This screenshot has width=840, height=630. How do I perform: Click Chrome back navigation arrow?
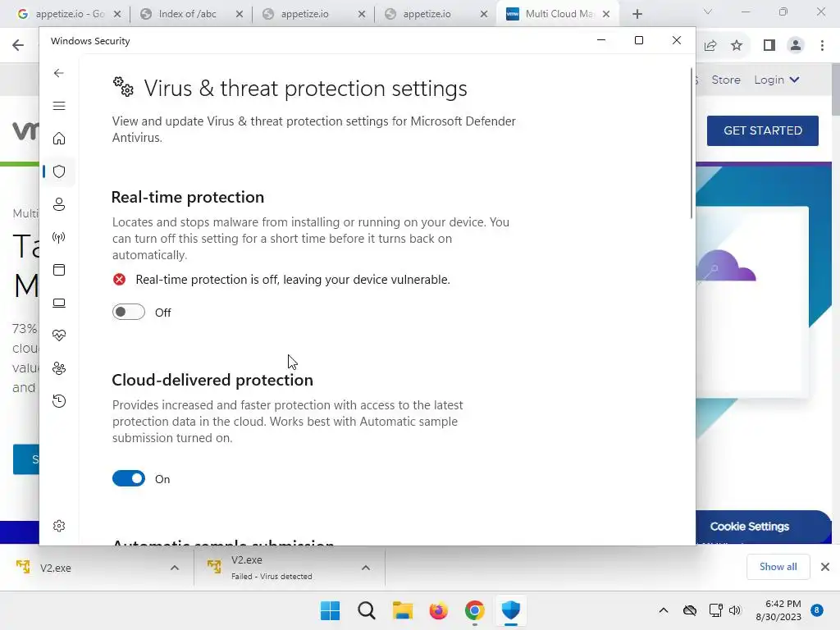[18, 45]
